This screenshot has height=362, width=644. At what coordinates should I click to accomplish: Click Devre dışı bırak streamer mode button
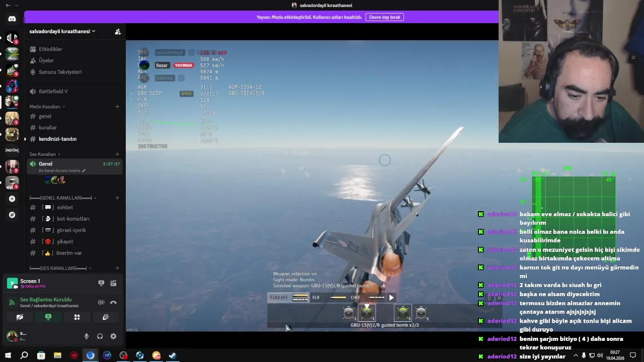[384, 17]
